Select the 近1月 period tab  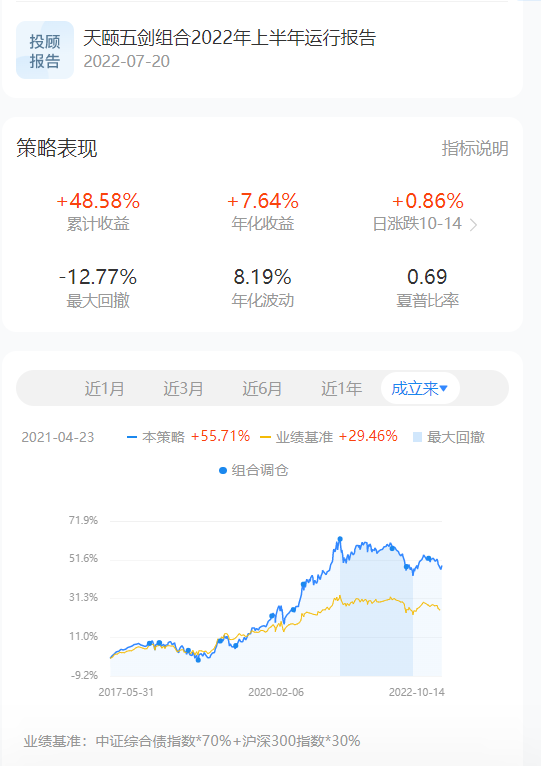click(104, 389)
